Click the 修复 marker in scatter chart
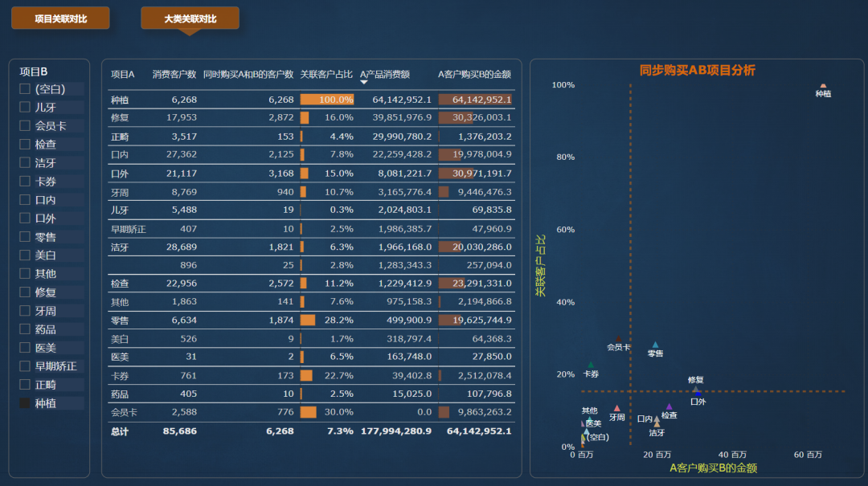Viewport: 868px width, 486px height. (696, 389)
